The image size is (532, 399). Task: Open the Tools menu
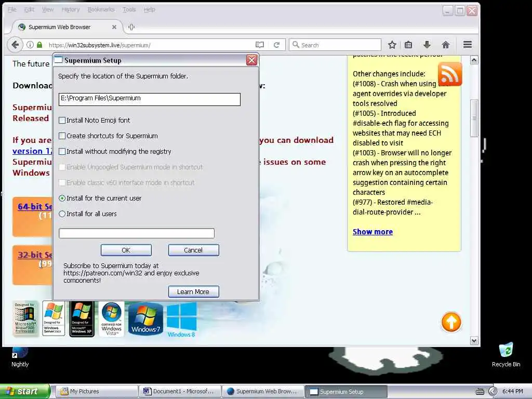pos(129,9)
